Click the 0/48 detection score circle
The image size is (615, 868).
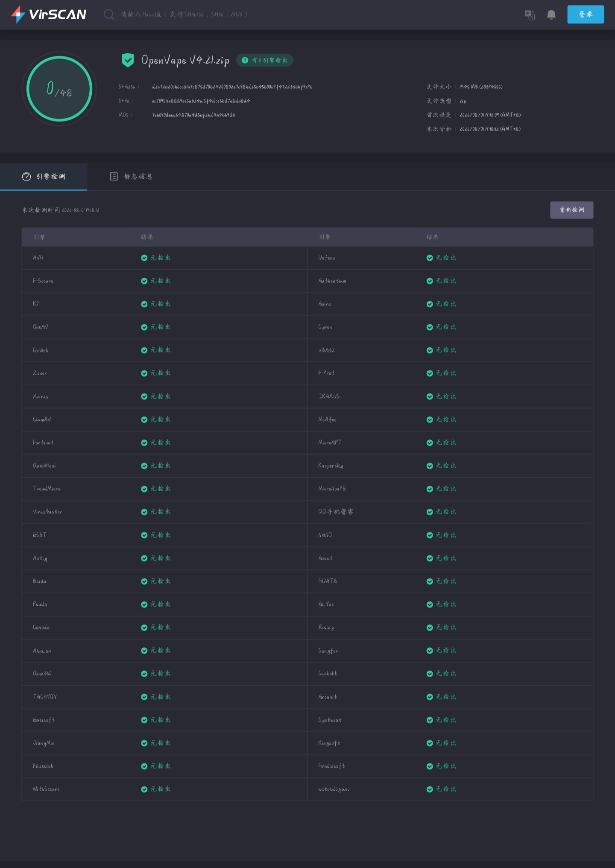tap(59, 89)
